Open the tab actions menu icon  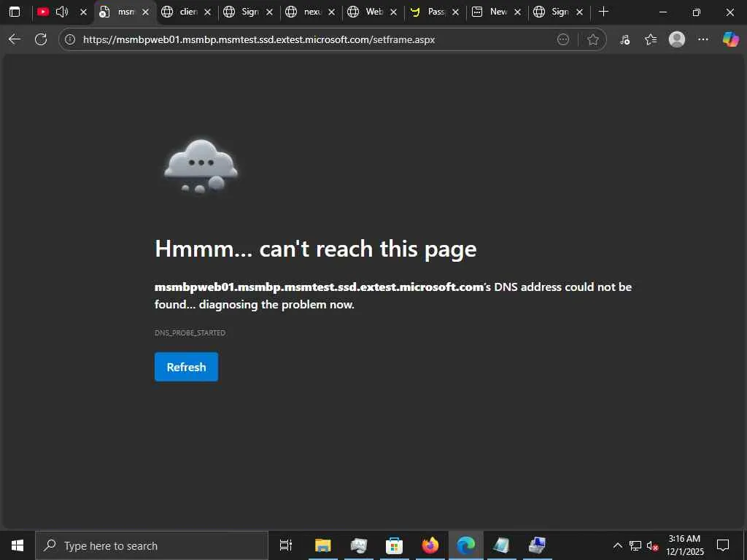pos(15,12)
